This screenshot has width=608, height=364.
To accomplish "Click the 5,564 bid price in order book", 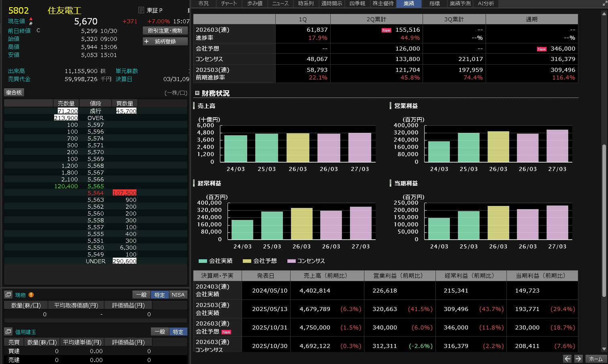I will click(x=96, y=193).
